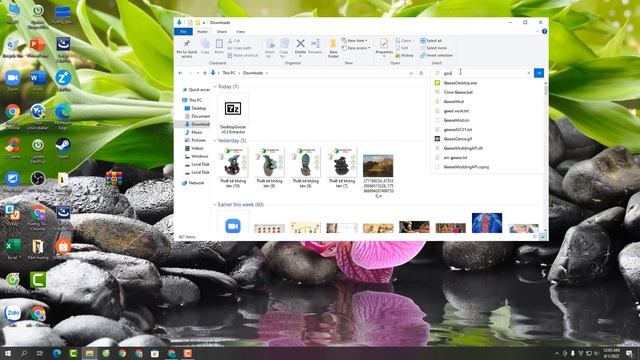Image resolution: width=640 pixels, height=360 pixels.
Task: Select Thiết kế không tên (10) image
Action: click(233, 168)
